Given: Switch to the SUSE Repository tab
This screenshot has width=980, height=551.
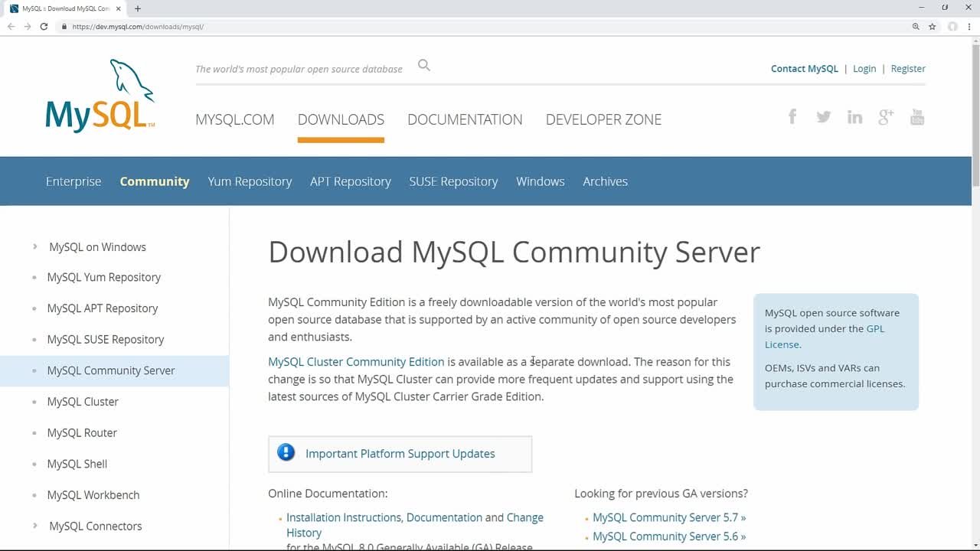Looking at the screenshot, I should coord(453,181).
